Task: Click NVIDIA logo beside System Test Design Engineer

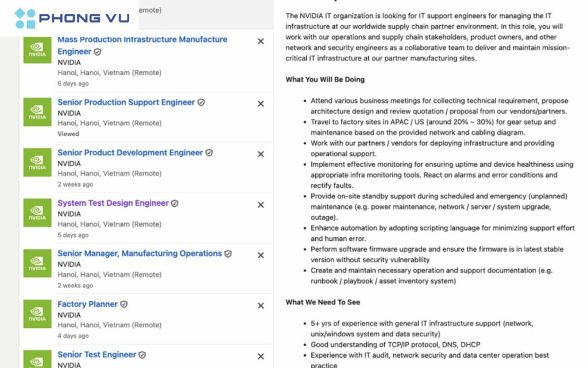Action: pyautogui.click(x=37, y=213)
